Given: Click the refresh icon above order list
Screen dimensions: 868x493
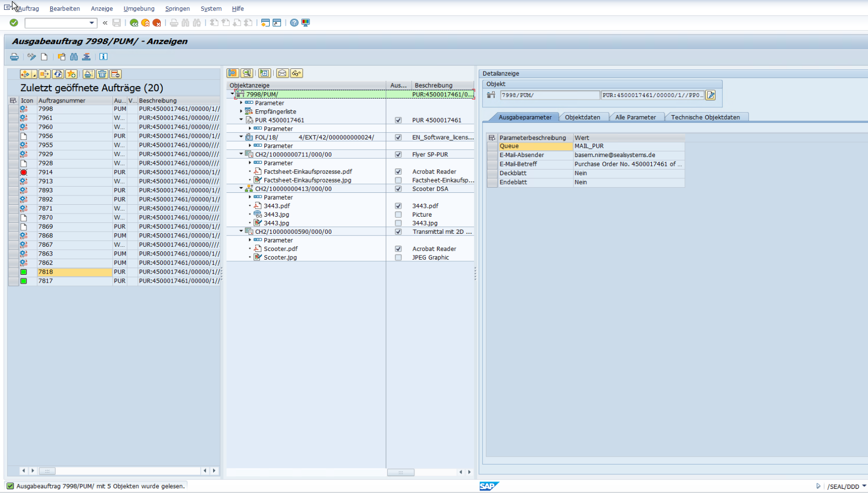Looking at the screenshot, I should [x=58, y=74].
